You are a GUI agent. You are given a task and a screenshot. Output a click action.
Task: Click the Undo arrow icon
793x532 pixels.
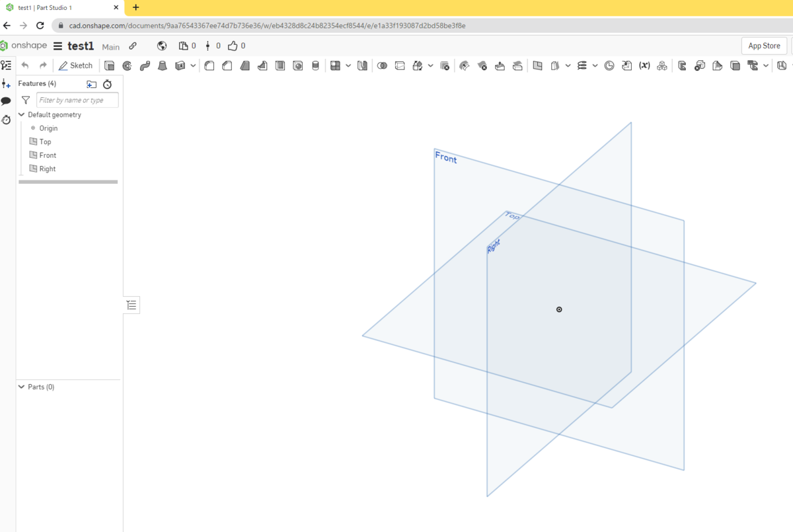click(x=24, y=65)
